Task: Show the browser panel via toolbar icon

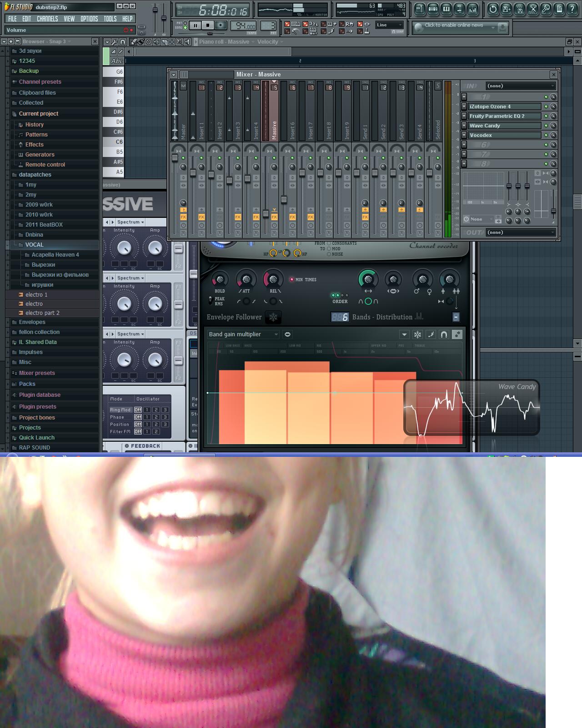Action: pos(459,9)
